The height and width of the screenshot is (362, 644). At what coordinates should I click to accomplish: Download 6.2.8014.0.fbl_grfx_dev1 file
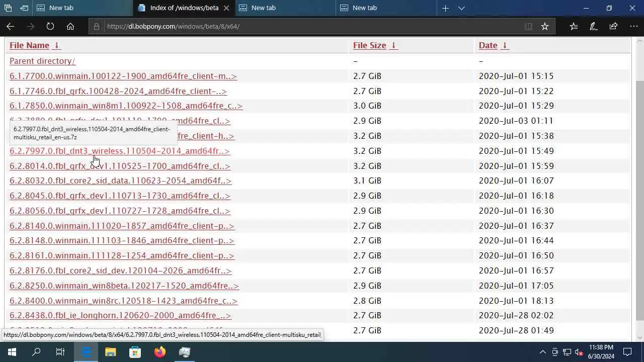pos(120,166)
